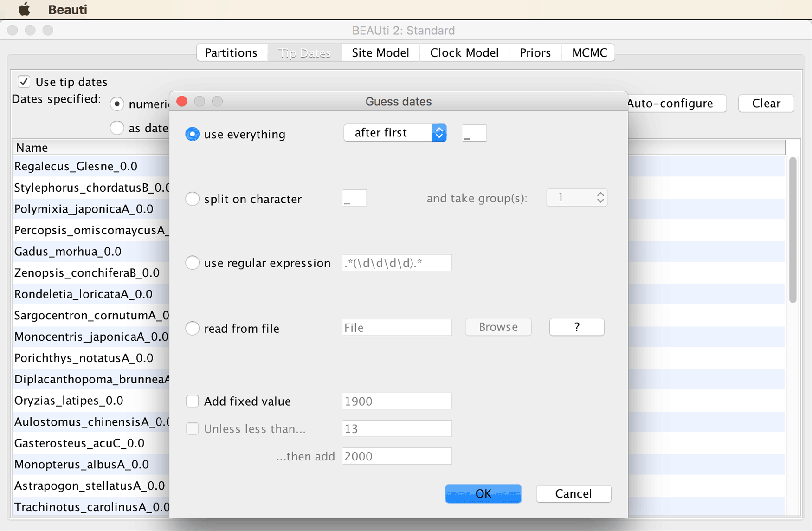Click the split character input field

[354, 198]
